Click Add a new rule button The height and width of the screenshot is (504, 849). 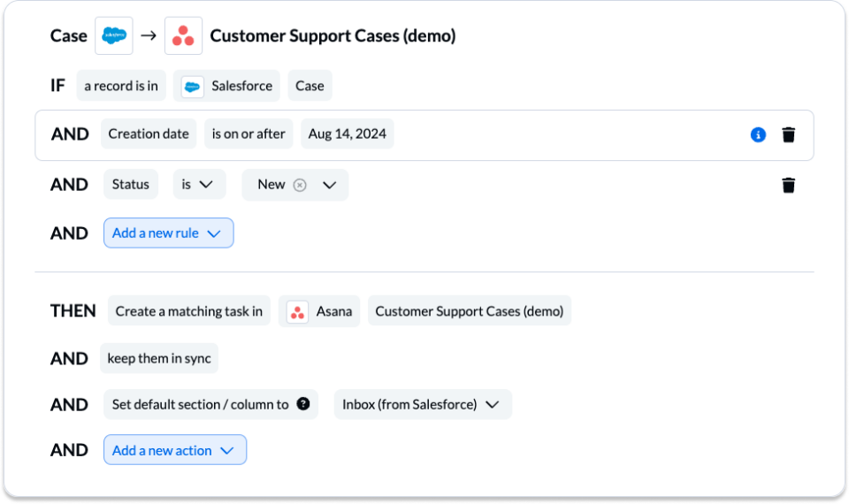click(x=168, y=233)
